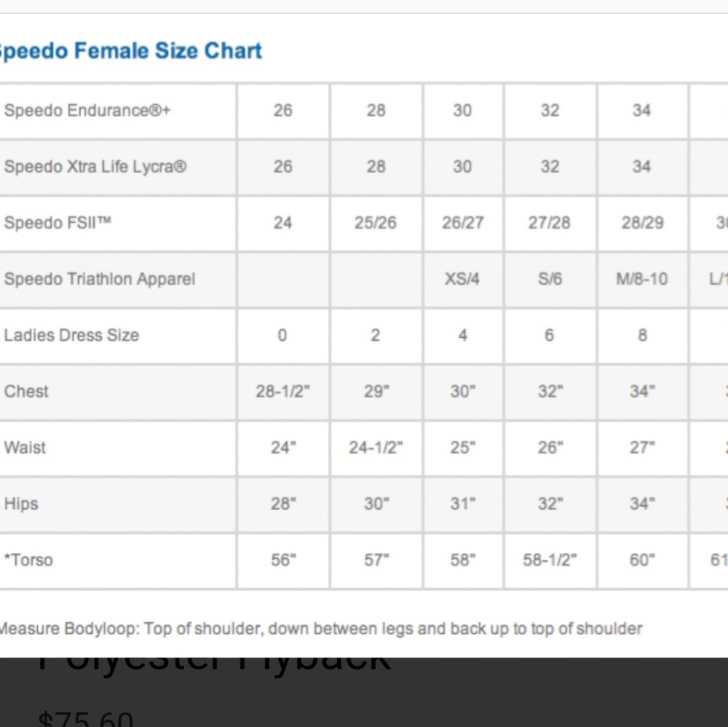
Task: Select the Speedo Xtra Life Lycra row label
Action: coord(95,167)
